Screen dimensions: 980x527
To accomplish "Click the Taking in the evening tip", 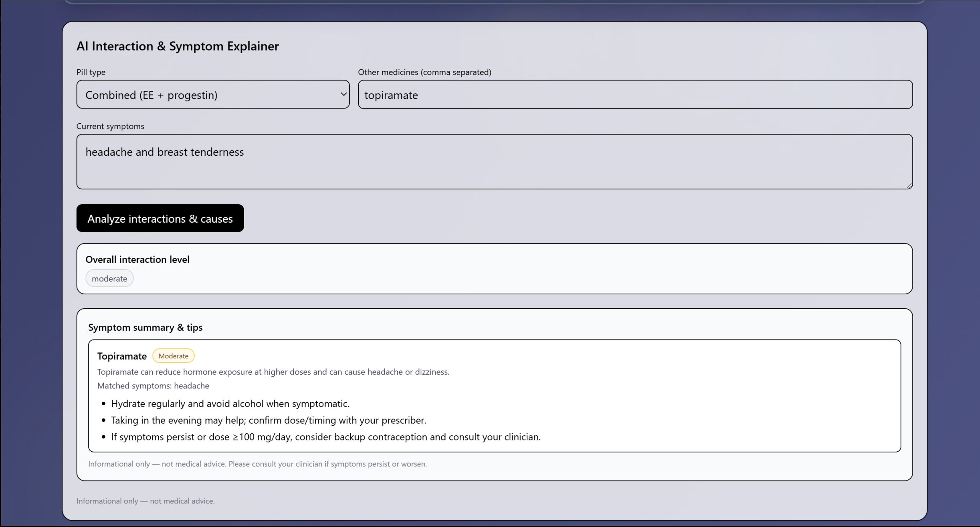I will pos(269,420).
